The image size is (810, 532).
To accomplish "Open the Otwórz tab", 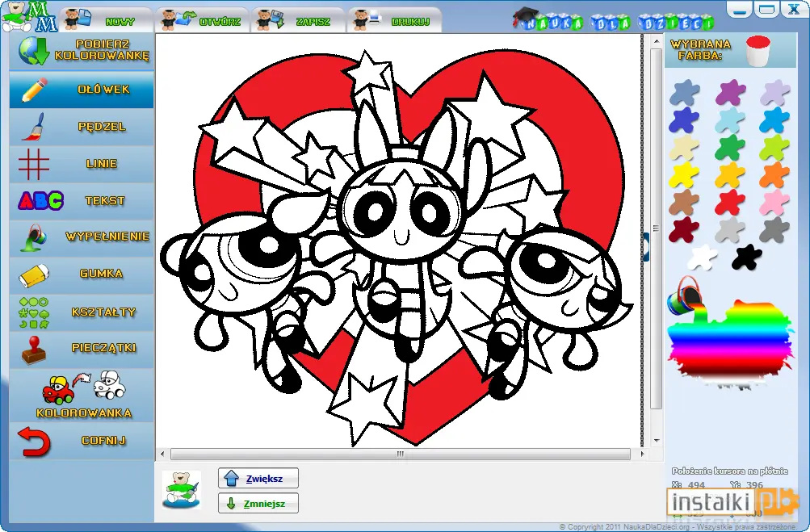I will pos(202,20).
